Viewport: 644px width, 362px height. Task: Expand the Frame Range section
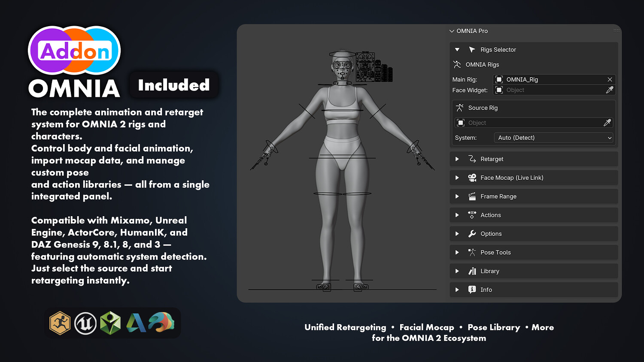[457, 196]
